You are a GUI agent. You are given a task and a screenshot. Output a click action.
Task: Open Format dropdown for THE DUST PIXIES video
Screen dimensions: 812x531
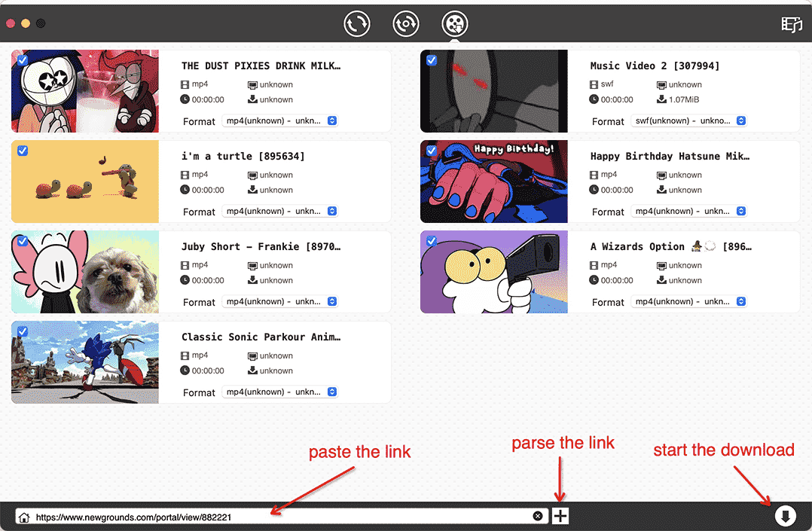pos(280,121)
